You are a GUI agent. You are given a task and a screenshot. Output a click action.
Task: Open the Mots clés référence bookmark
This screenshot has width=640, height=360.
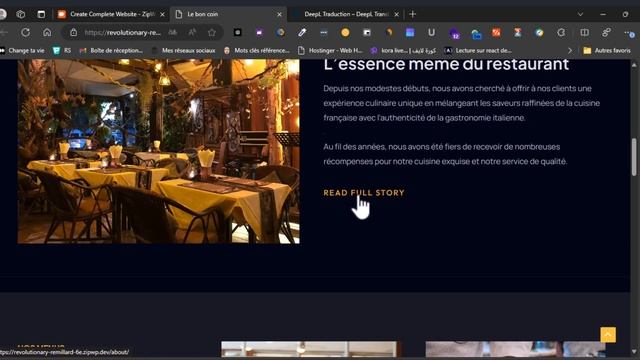(257, 51)
